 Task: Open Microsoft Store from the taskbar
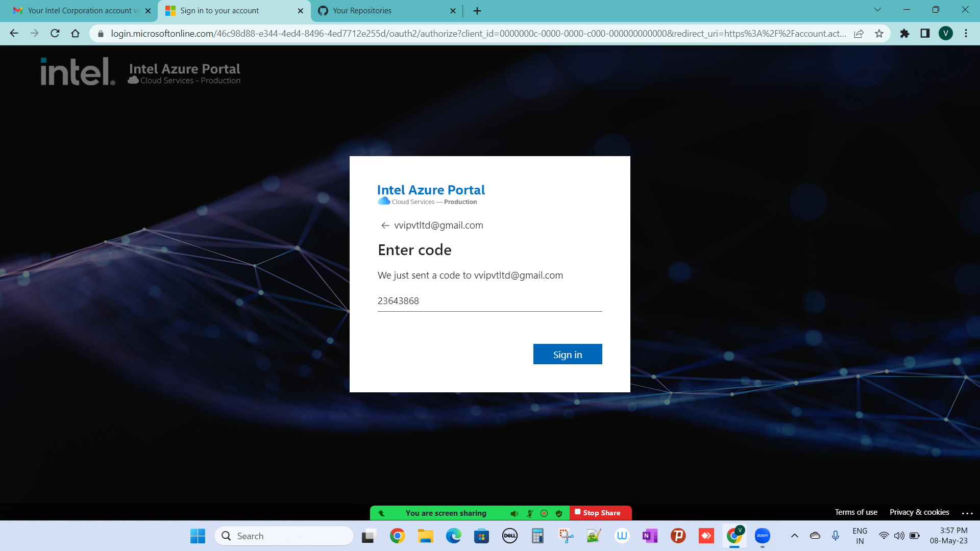tap(481, 536)
